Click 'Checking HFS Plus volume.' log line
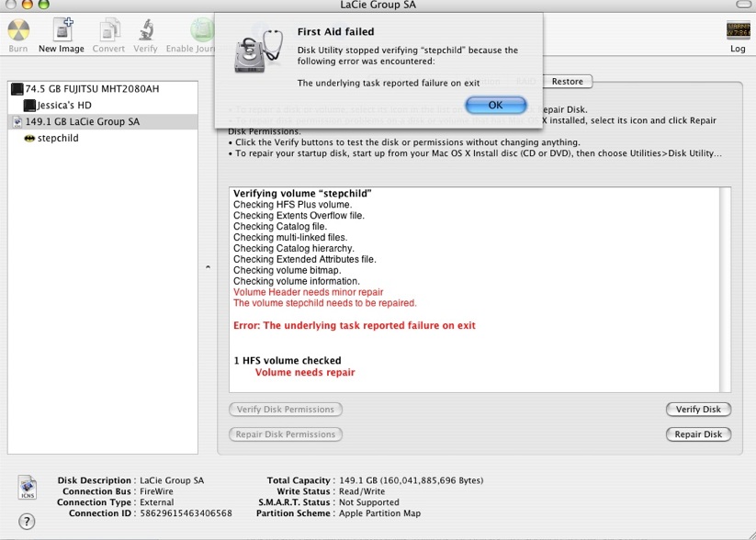 293,205
